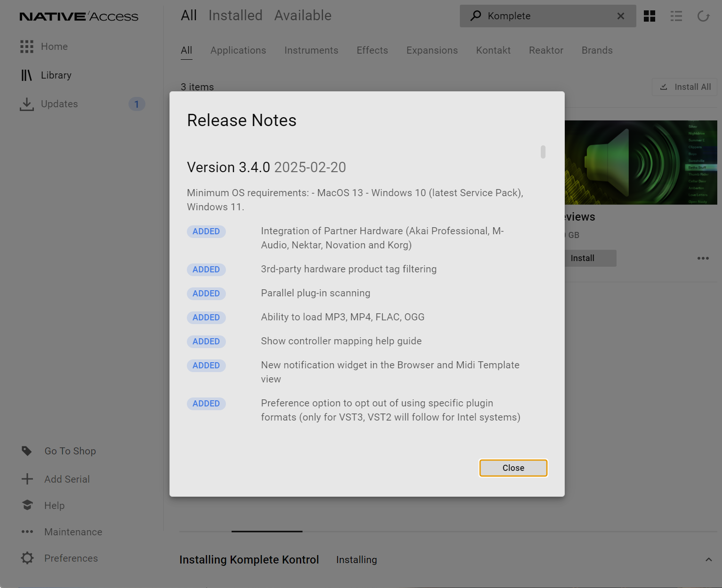Click the 'Parallel plug-in scanning' entry
The height and width of the screenshot is (588, 722).
click(316, 293)
